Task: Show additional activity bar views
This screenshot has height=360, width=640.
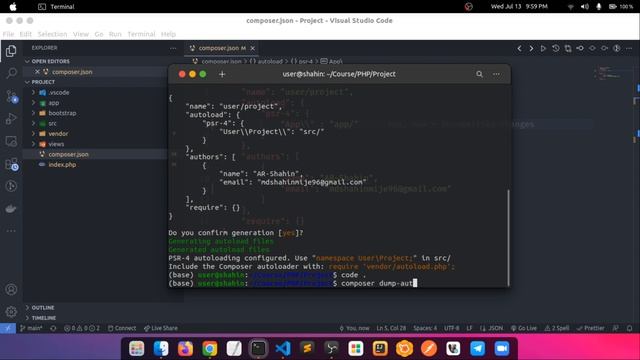Action: tap(11, 231)
